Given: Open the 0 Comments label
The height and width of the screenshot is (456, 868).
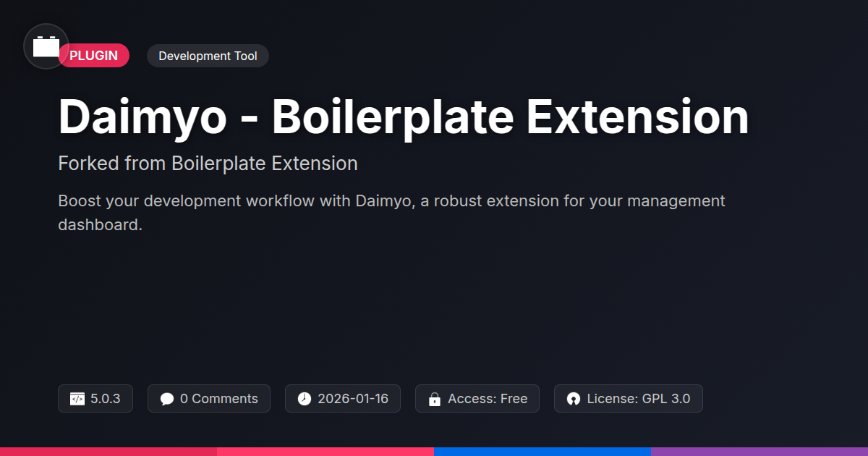Looking at the screenshot, I should coord(218,399).
